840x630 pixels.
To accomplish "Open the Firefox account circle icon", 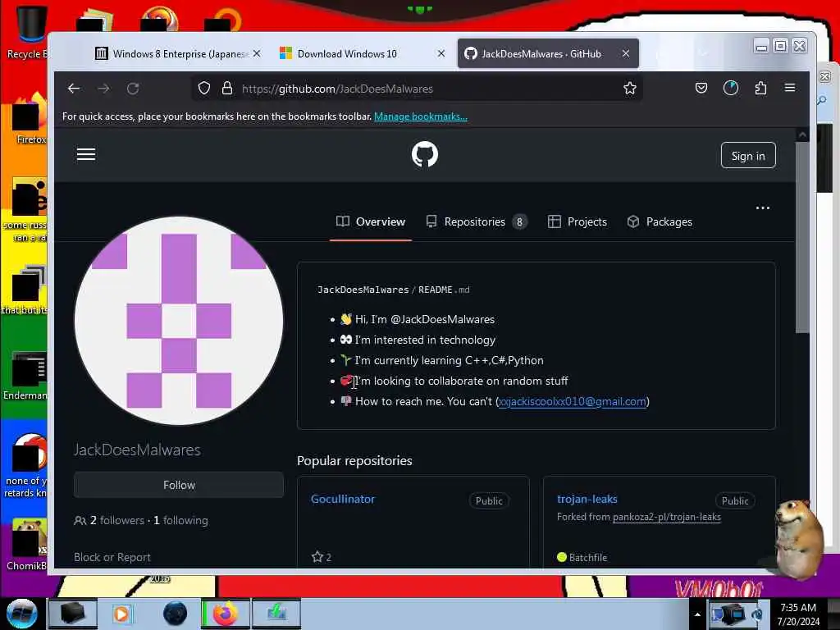I will (731, 89).
